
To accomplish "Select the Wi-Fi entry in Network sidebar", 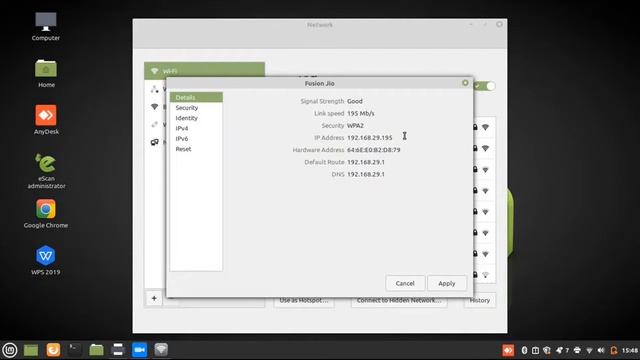I will tap(204, 71).
